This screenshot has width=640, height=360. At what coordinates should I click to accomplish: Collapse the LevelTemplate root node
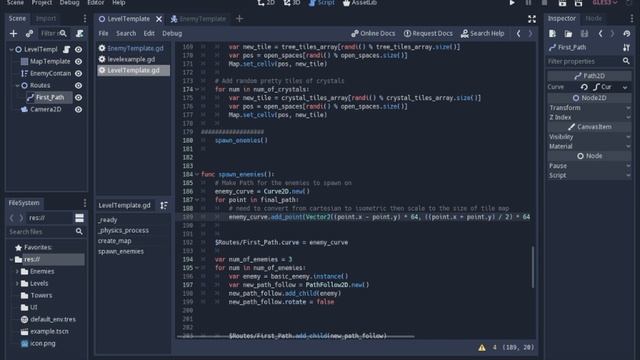(11, 49)
